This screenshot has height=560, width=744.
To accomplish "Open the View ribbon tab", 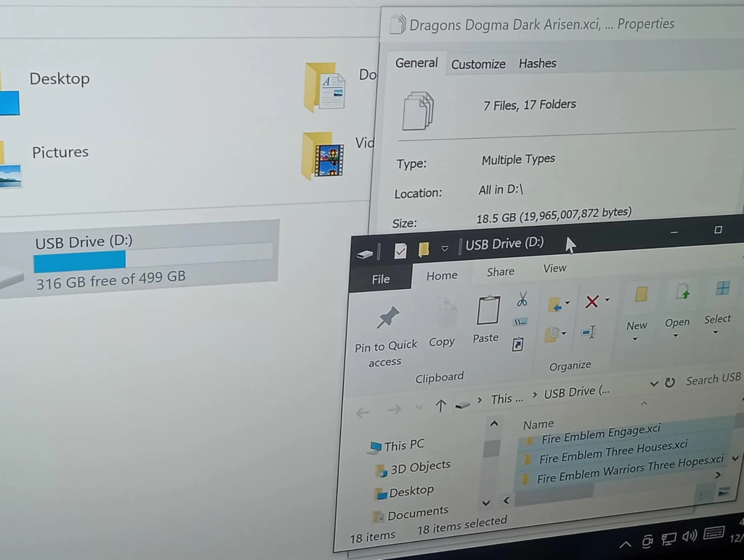I will [x=554, y=268].
